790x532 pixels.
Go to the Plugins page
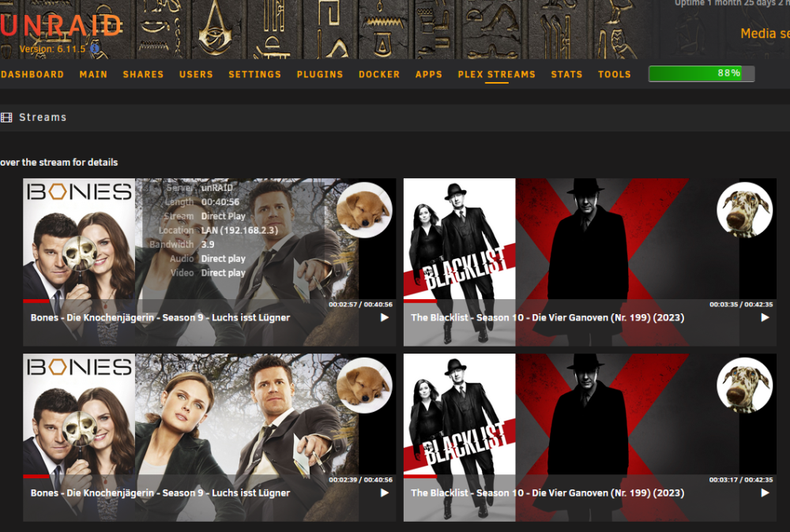tap(319, 74)
